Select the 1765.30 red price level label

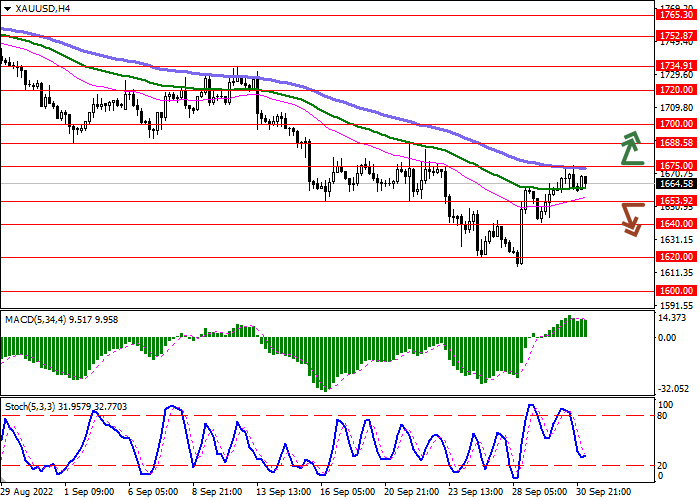tap(676, 15)
